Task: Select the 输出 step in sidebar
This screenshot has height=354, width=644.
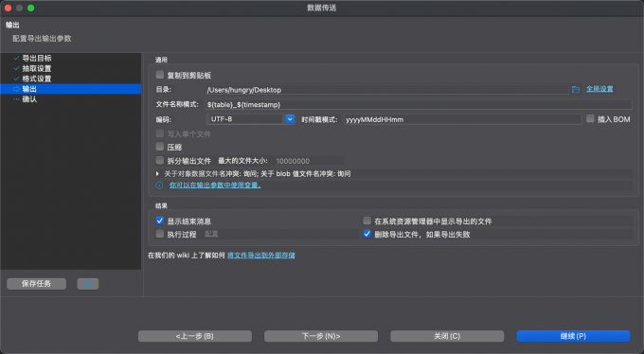Action: (x=71, y=89)
